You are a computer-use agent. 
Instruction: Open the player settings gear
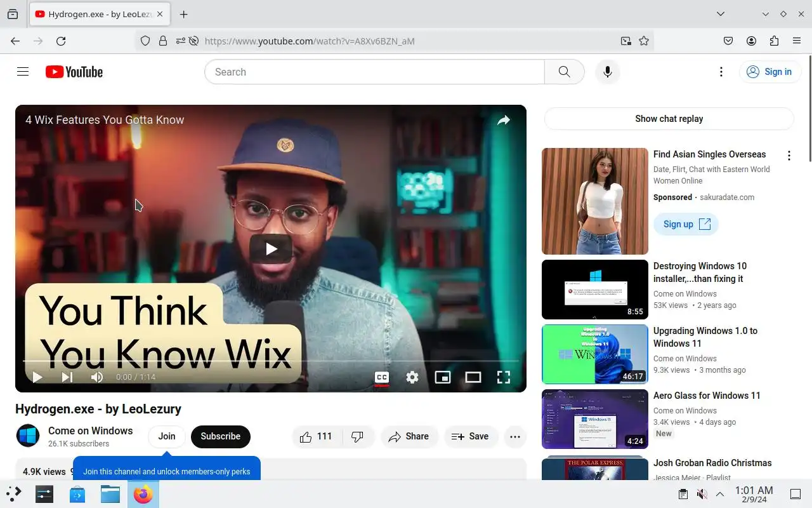412,377
